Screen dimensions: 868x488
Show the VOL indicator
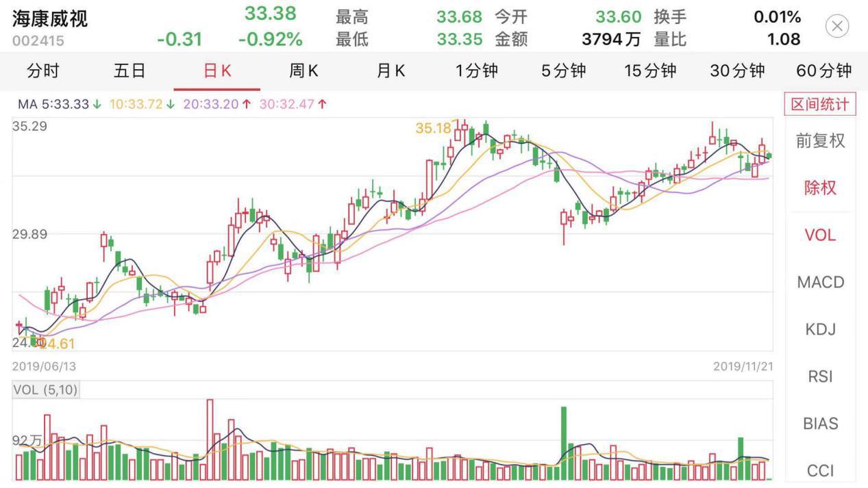click(820, 235)
